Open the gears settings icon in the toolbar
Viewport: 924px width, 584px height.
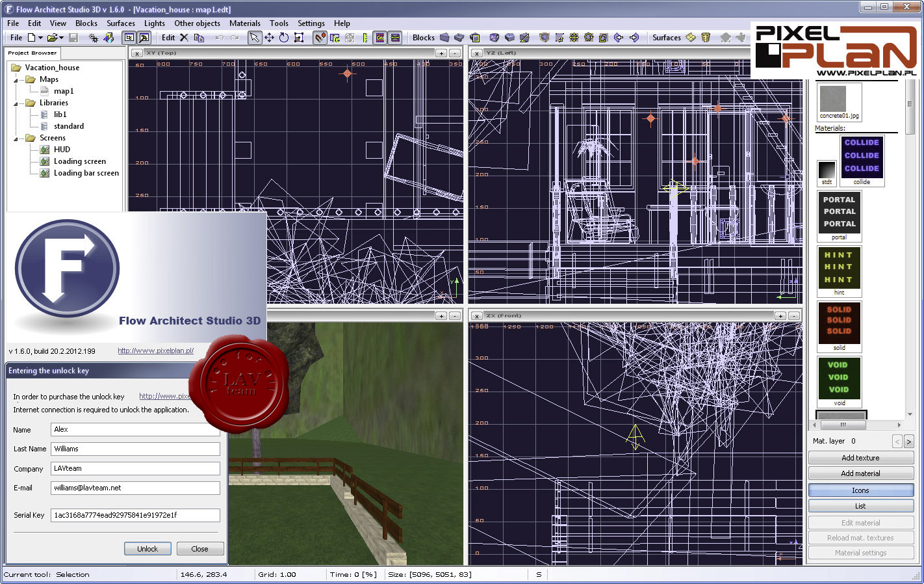94,38
